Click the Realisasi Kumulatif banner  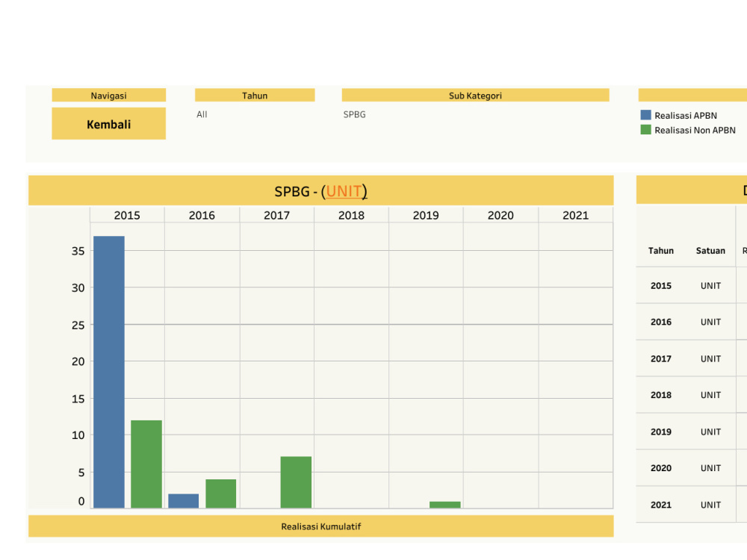pyautogui.click(x=320, y=526)
